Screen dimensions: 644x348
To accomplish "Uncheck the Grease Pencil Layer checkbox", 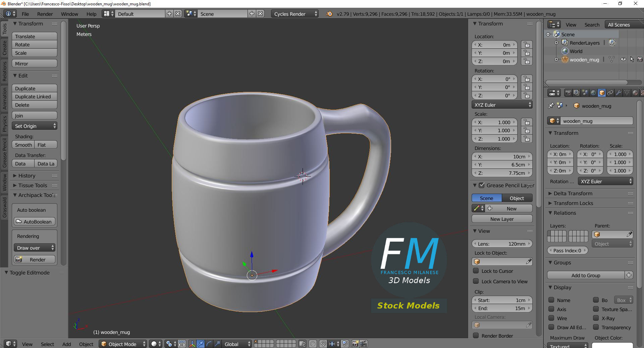I will click(482, 185).
